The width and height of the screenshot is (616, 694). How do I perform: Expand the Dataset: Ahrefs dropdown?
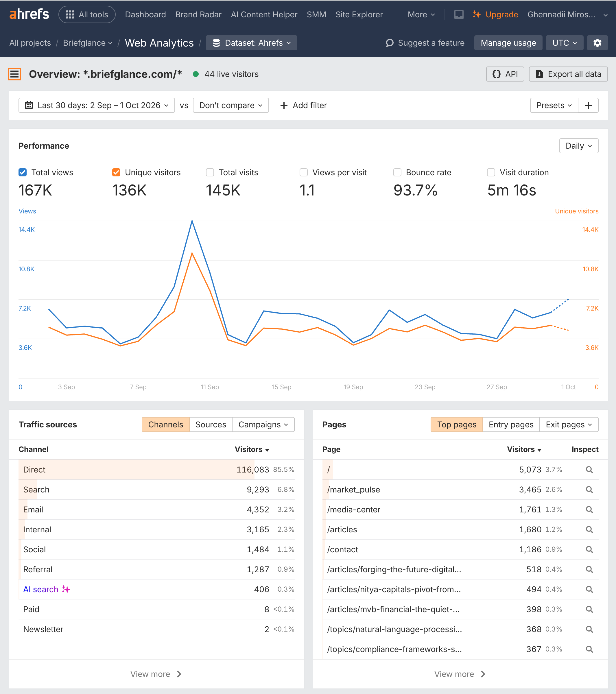point(252,43)
